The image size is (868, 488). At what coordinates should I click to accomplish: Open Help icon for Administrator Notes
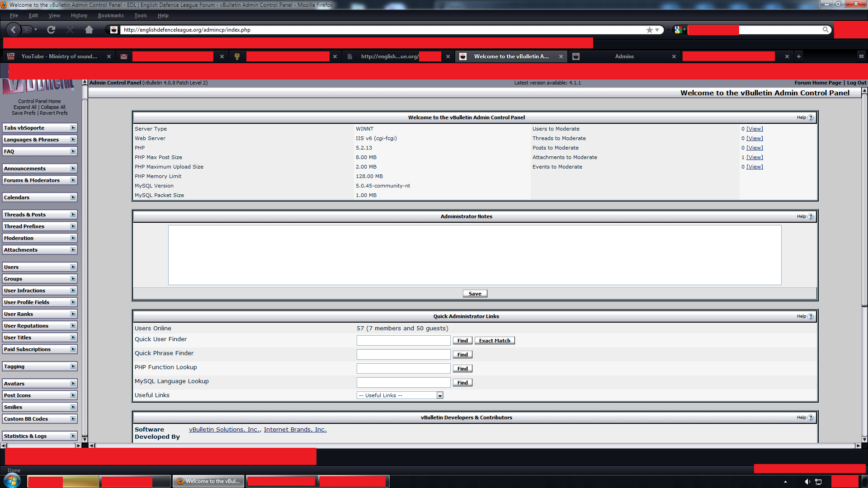coord(811,216)
